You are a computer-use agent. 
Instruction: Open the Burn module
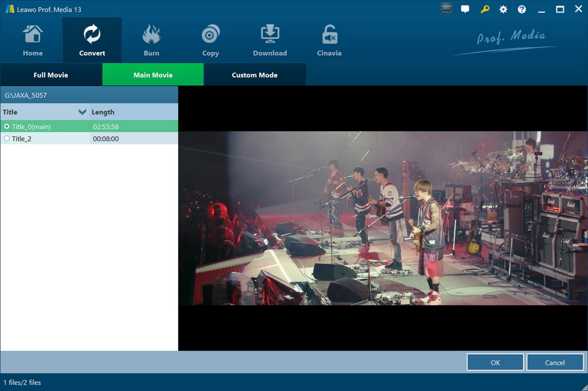pyautogui.click(x=150, y=39)
